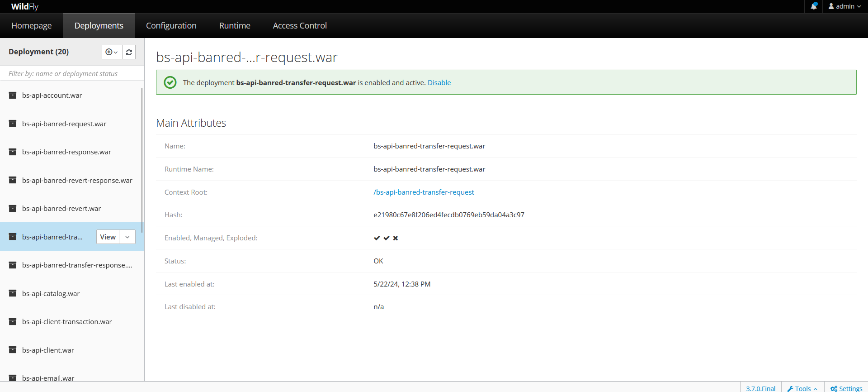Focus the deployment filter input field

72,74
